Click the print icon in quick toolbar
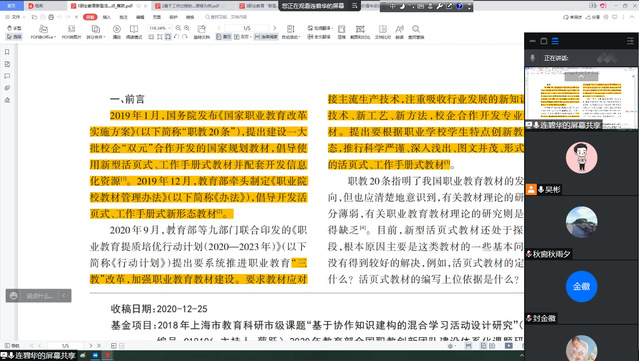This screenshot has height=361, width=639. tap(51, 17)
